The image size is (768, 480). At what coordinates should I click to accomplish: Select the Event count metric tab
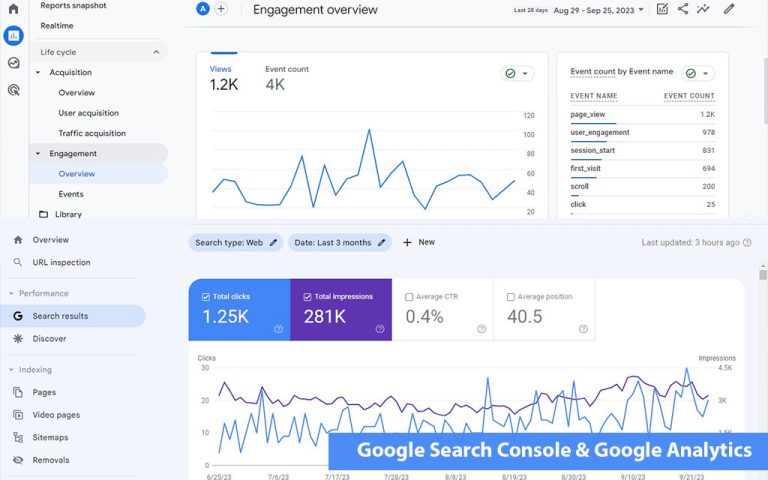tap(286, 77)
